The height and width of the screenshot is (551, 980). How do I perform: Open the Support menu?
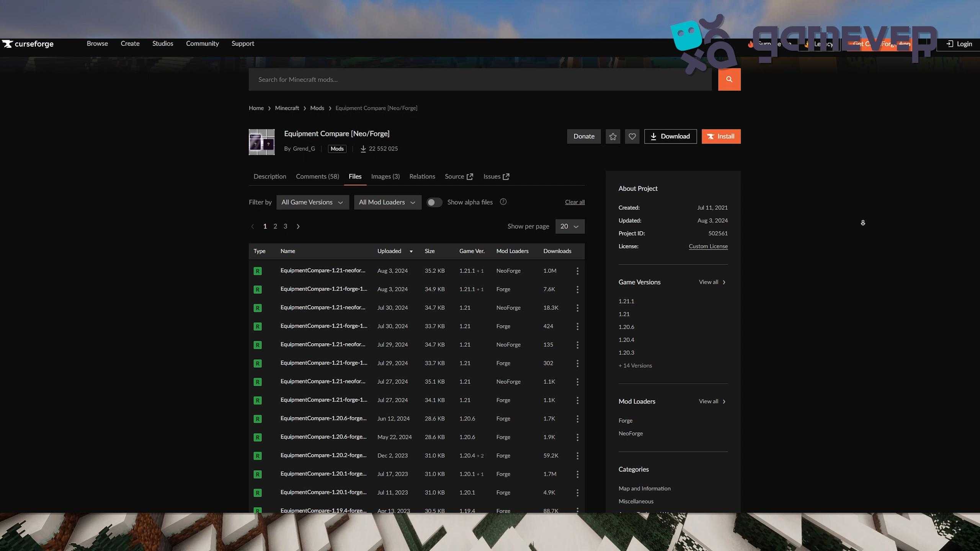[x=243, y=44]
